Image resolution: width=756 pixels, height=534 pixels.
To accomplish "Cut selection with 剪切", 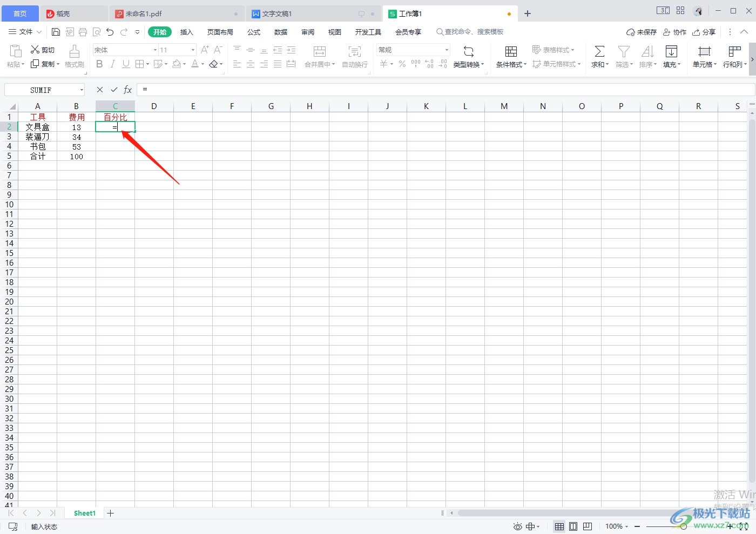I will (43, 50).
